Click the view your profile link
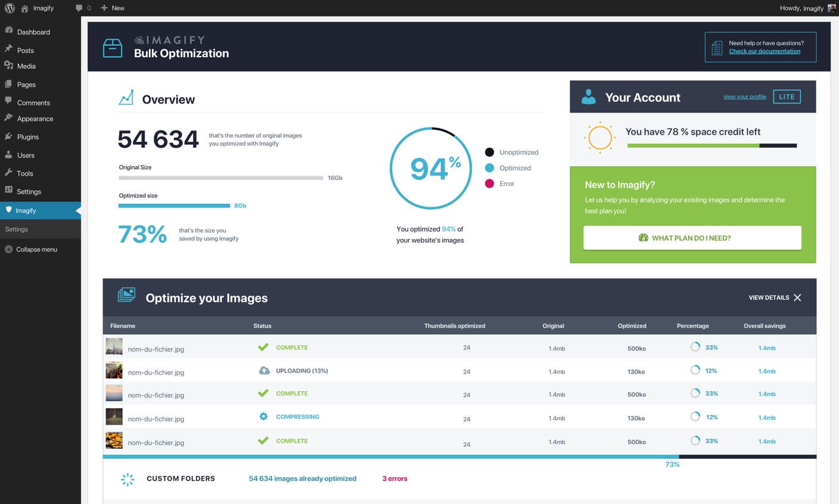The width and height of the screenshot is (839, 504). [744, 96]
